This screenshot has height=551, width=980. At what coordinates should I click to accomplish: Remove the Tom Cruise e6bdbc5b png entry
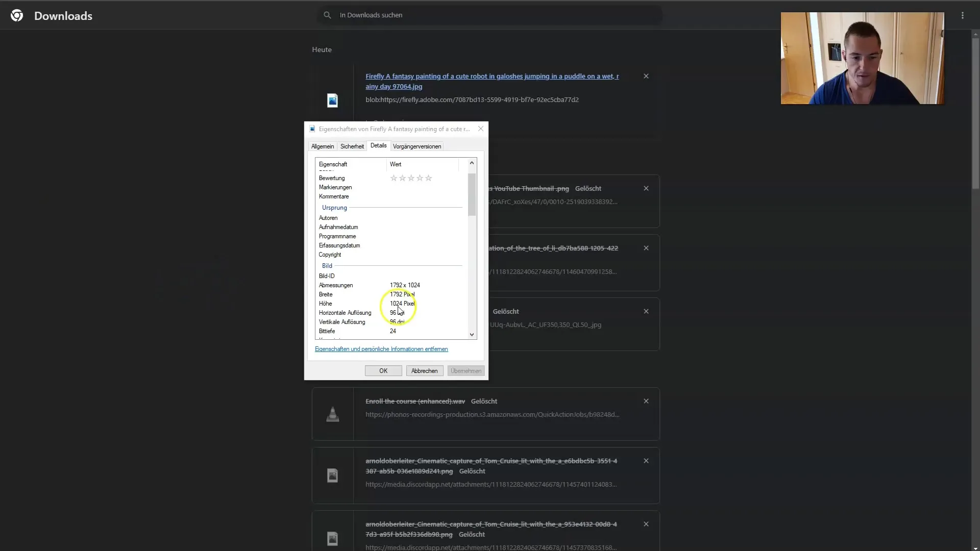click(646, 461)
